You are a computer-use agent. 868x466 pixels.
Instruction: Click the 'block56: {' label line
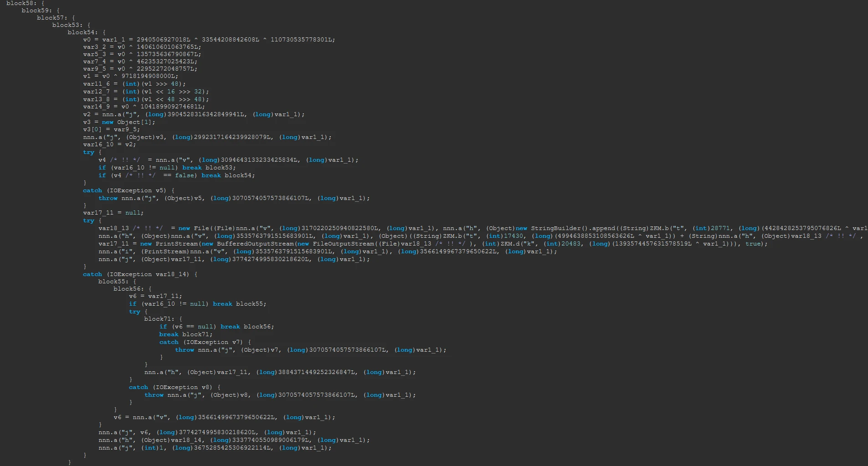coord(133,289)
